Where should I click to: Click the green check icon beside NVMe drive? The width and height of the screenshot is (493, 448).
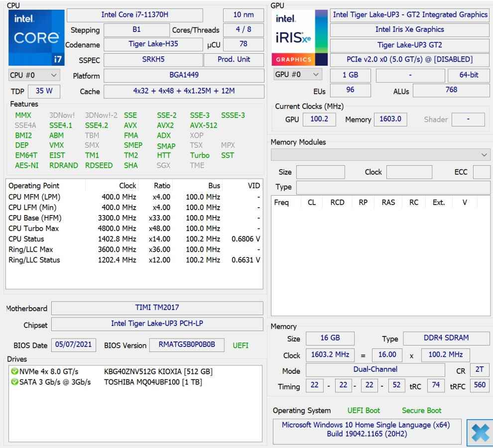[14, 371]
